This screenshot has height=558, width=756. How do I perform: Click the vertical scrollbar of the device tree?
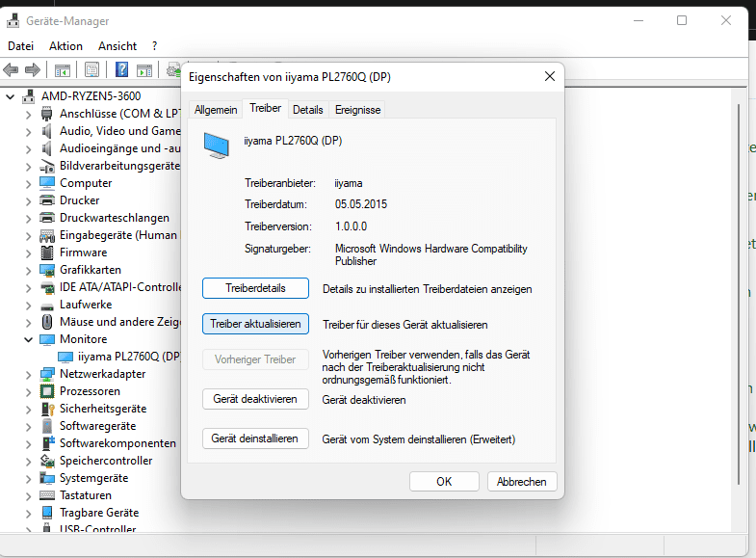[x=738, y=294]
